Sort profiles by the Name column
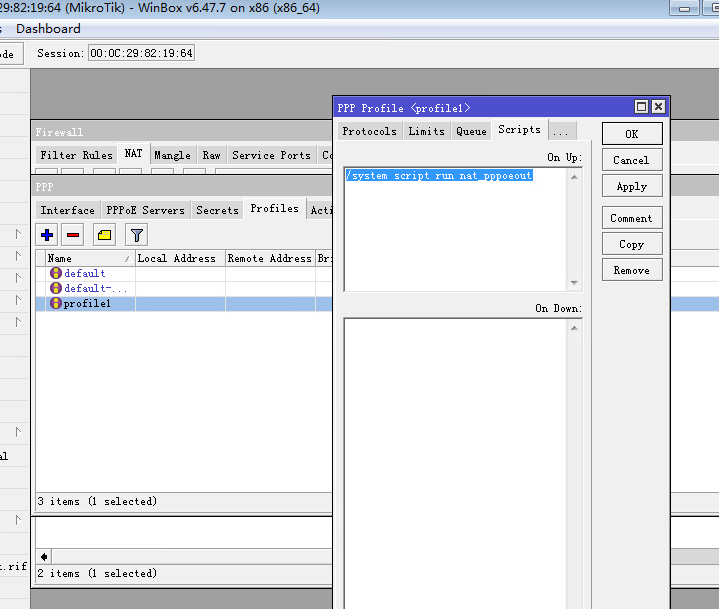Screen dimensions: 719x609 pyautogui.click(x=89, y=259)
